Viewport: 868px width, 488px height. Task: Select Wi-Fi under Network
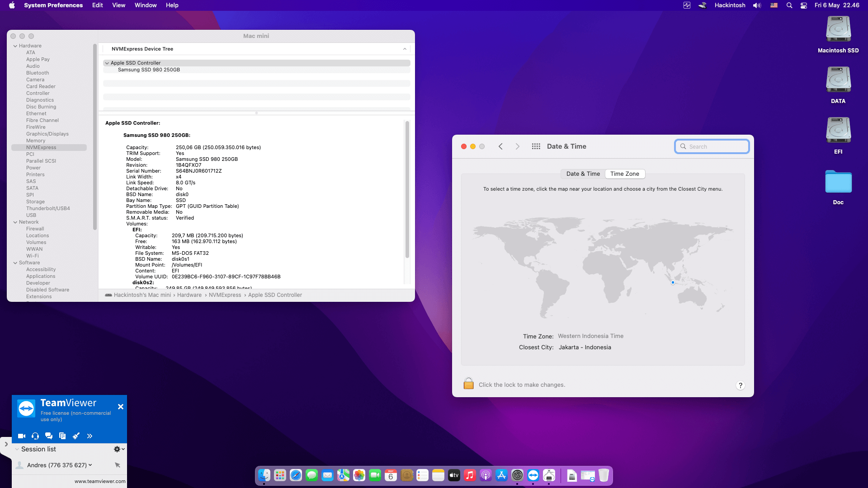click(x=33, y=256)
